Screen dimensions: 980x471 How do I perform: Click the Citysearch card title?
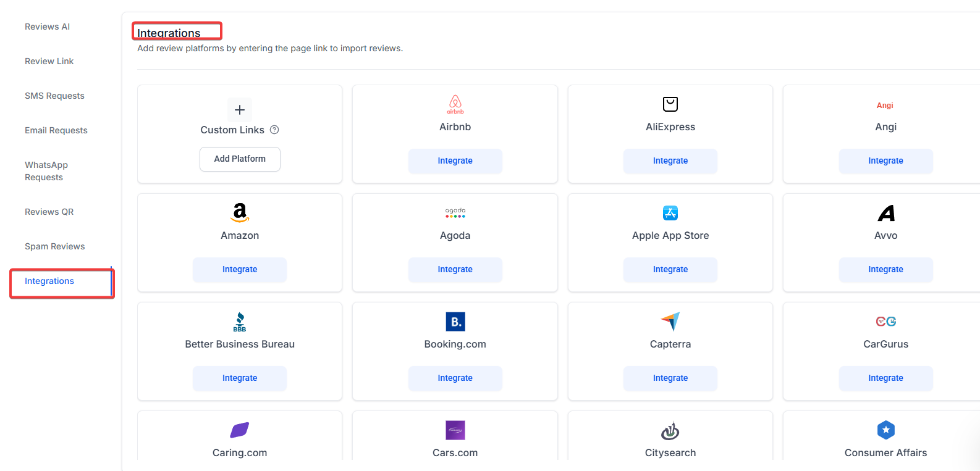[670, 452]
